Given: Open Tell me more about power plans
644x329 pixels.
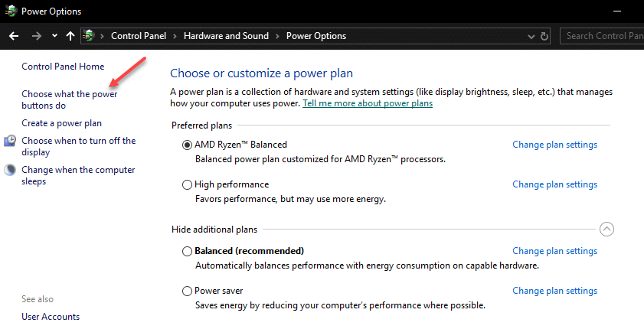Looking at the screenshot, I should (368, 103).
